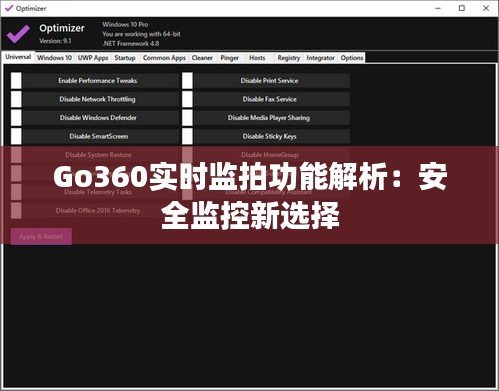Toggle the Disable SmartScreen switch box
Viewport: 499px width, 391px height.
(x=16, y=136)
